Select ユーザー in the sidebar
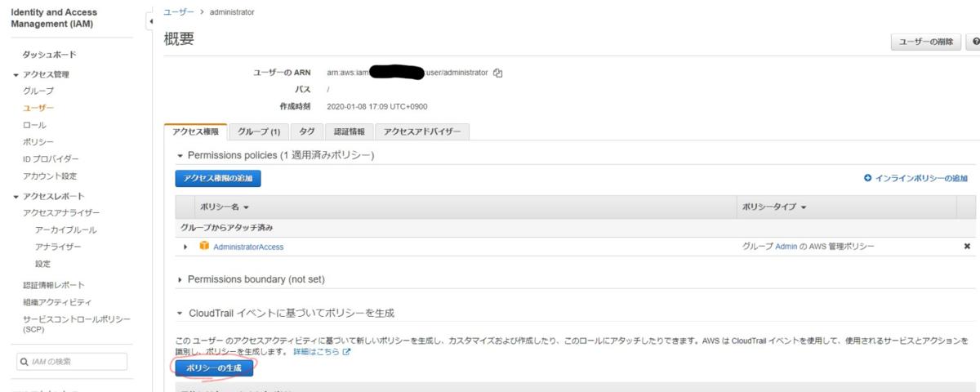Viewport: 980px width, 392px height. tap(38, 108)
